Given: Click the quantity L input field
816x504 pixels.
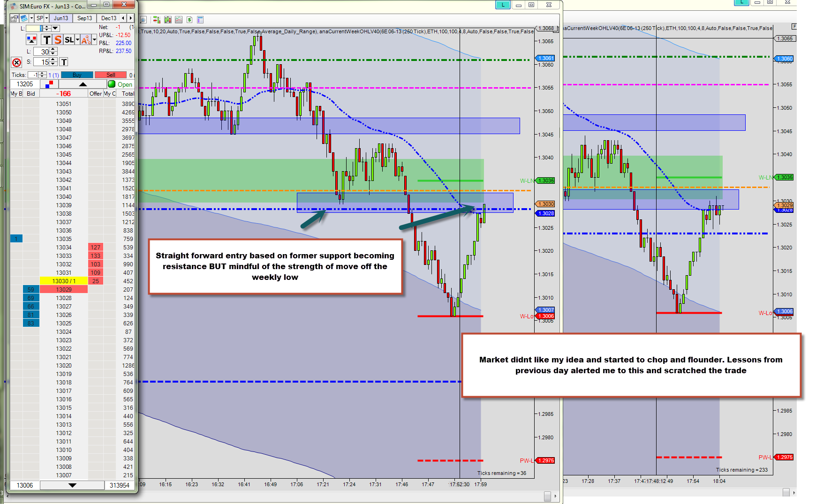Looking at the screenshot, I should pos(34,29).
